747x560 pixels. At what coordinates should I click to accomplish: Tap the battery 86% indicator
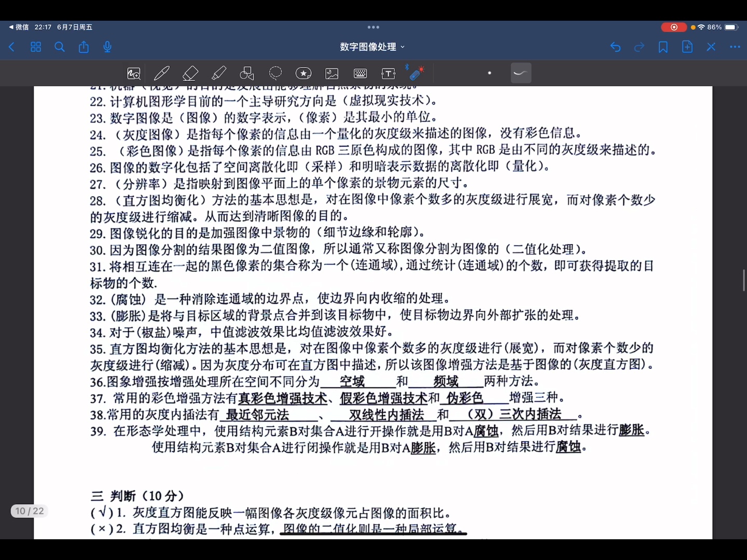tap(723, 27)
